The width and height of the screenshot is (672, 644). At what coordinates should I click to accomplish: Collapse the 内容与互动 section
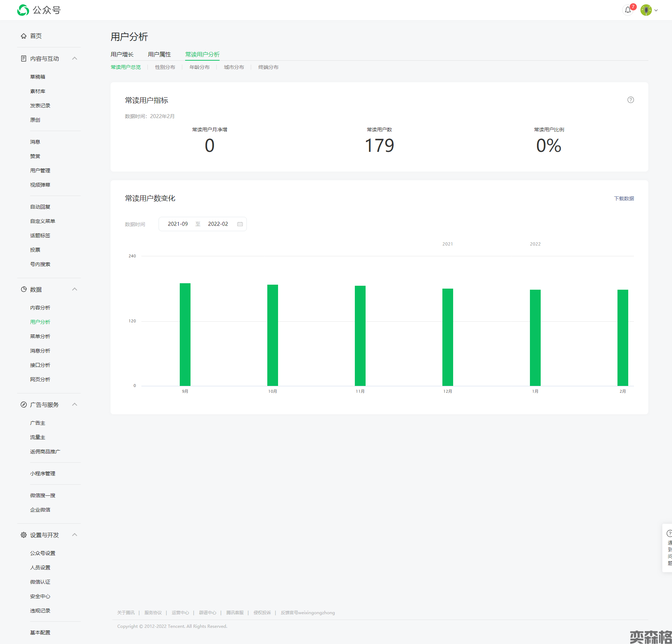(x=75, y=59)
